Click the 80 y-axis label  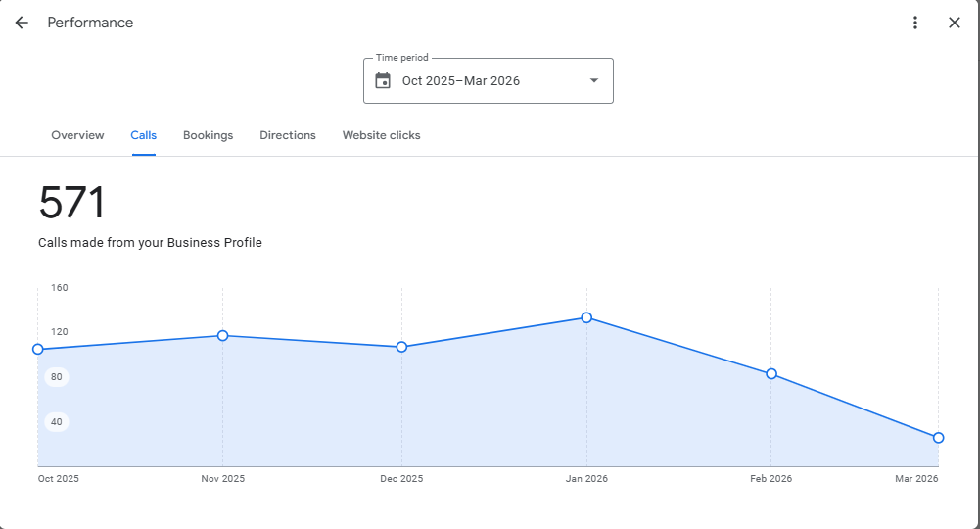pyautogui.click(x=57, y=377)
